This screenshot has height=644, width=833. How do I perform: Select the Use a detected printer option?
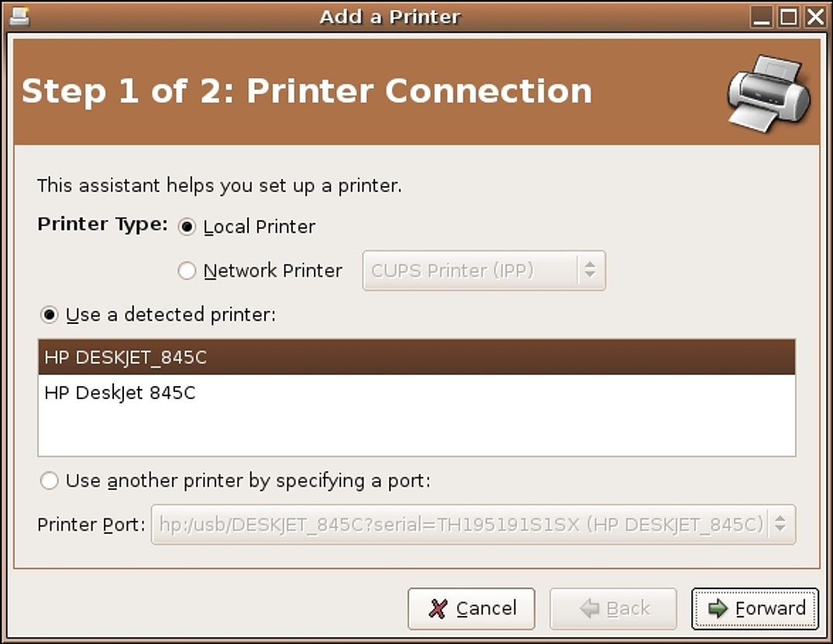pos(50,315)
